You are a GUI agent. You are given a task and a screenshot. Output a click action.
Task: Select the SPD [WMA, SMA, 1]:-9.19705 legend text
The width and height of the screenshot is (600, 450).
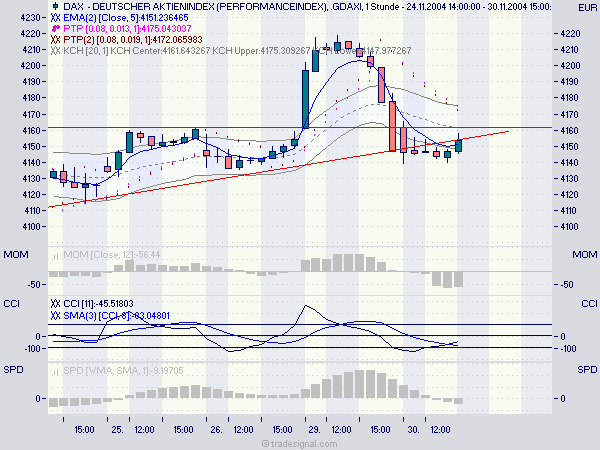coord(123,371)
